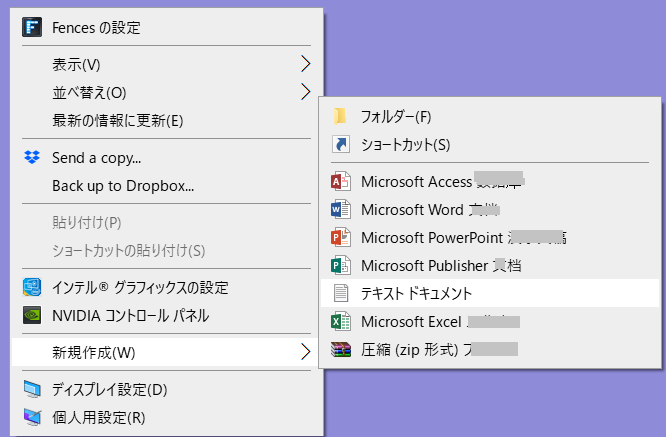
Task: Open the 並べ替え(O) menu entry
Action: coord(166,92)
